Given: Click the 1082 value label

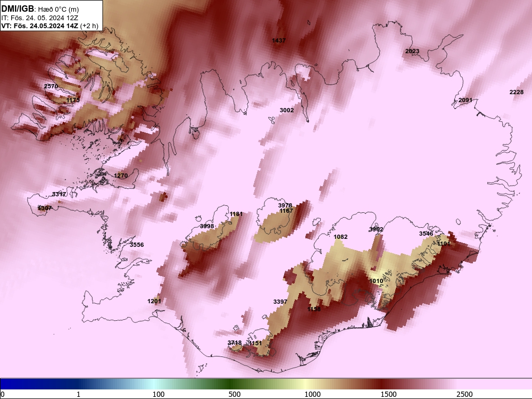Looking at the screenshot, I should [x=340, y=237].
